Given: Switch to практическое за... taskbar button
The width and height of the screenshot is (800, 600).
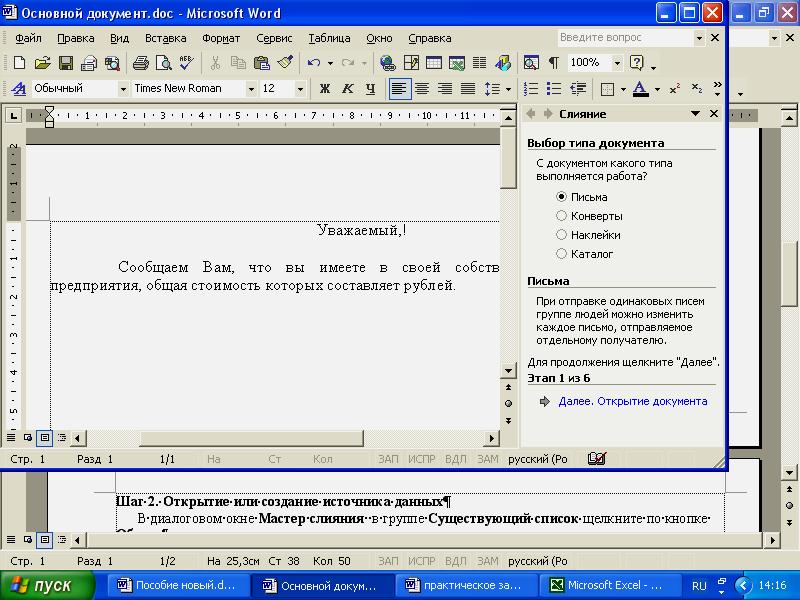Looking at the screenshot, I should (x=467, y=585).
